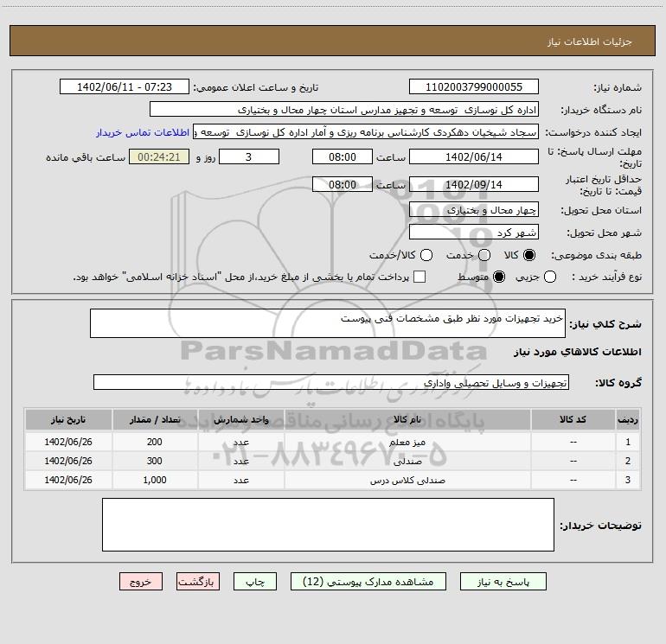
Task: Click the delivery city field شهر کرد
Action: pos(474,233)
